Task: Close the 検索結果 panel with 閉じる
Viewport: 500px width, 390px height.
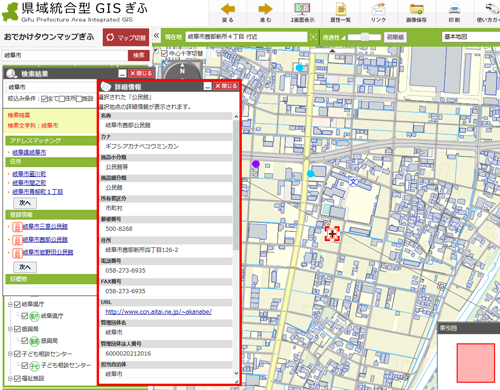Action: pyautogui.click(x=141, y=73)
